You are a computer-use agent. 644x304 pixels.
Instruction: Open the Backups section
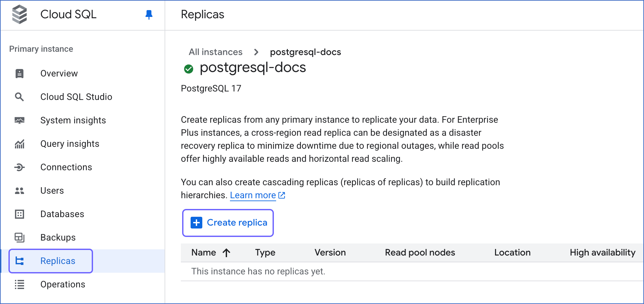pyautogui.click(x=58, y=238)
